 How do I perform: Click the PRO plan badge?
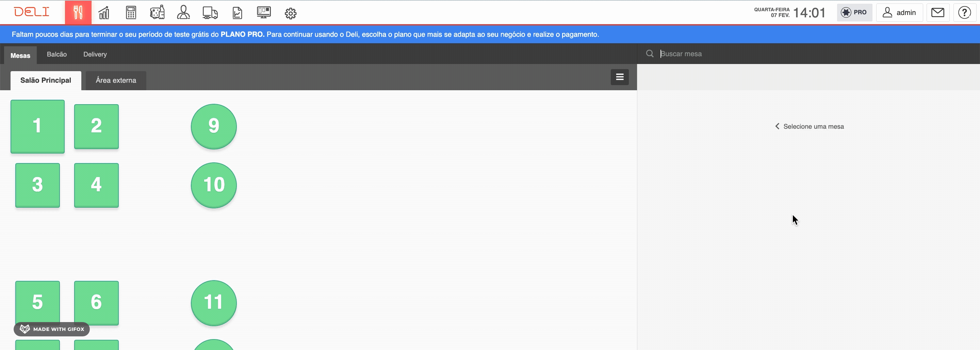tap(854, 13)
